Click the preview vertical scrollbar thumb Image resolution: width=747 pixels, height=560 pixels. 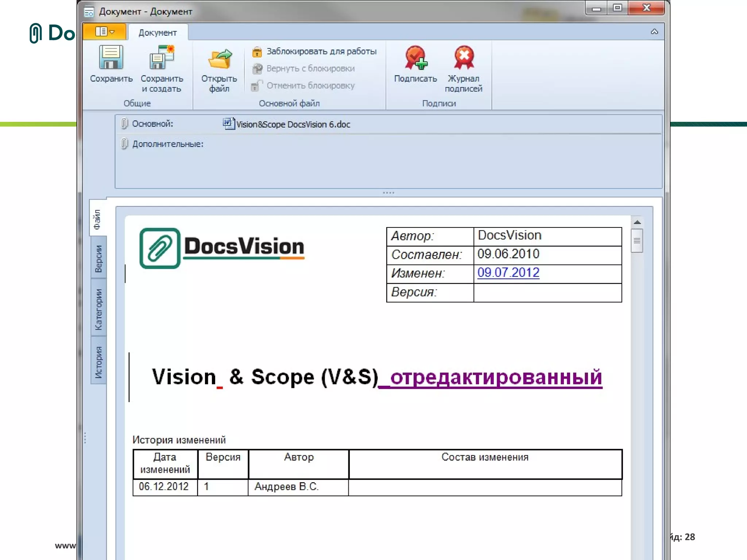(637, 241)
